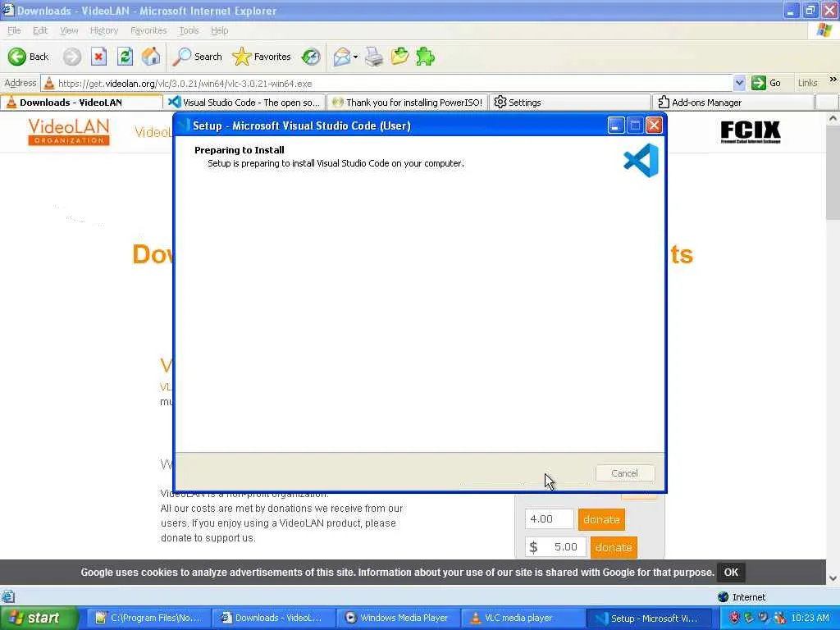Stop page loading with the red X icon
Viewport: 840px width, 630px height.
(98, 57)
